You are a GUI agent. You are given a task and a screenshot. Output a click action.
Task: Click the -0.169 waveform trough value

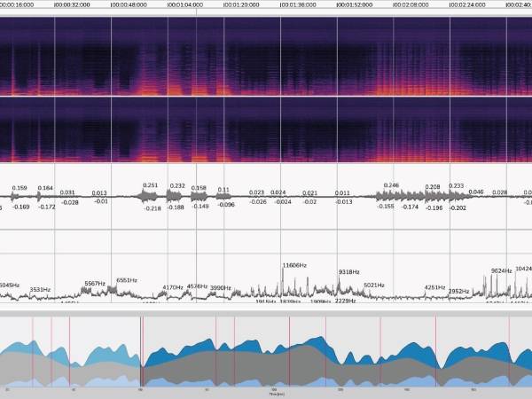pyautogui.click(x=20, y=207)
